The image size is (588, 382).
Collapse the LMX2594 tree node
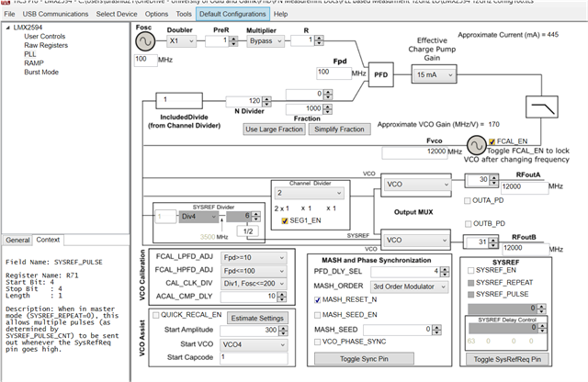(7, 28)
